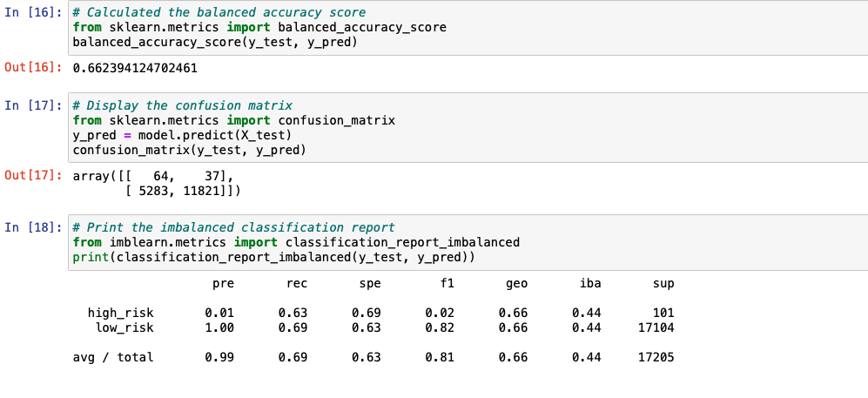Click the 'sup' column header
Screen dimensions: 868x398
pyautogui.click(x=663, y=284)
